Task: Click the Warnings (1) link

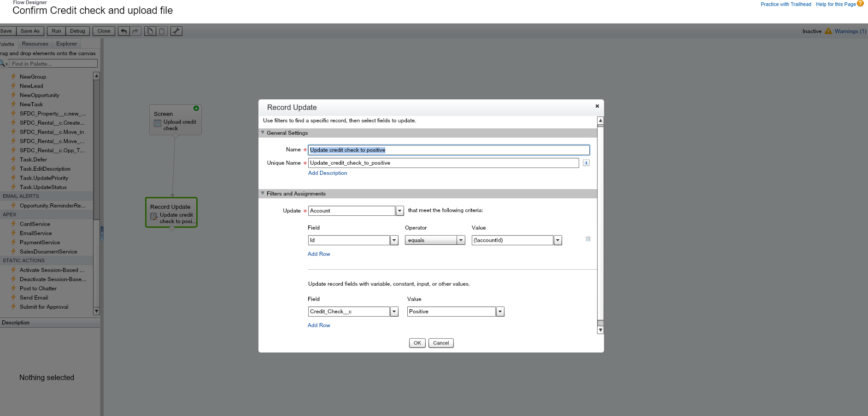Action: [x=850, y=31]
